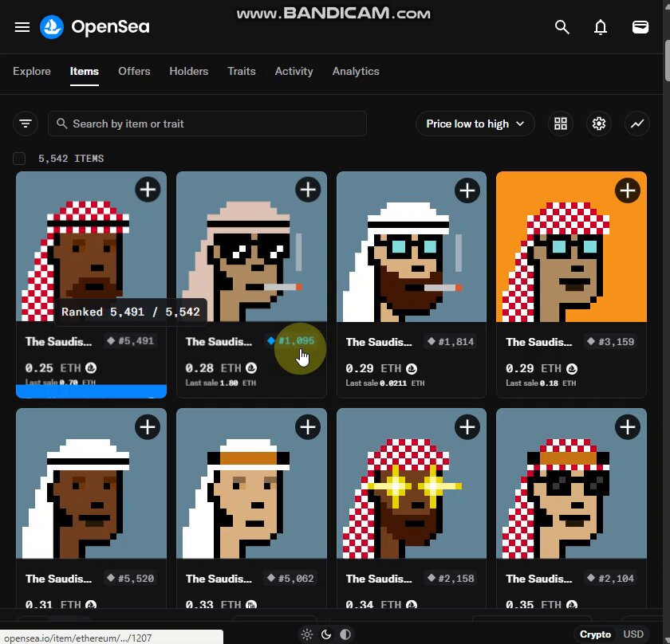Click the rank badge #1,814
The image size is (670, 644).
pos(451,342)
